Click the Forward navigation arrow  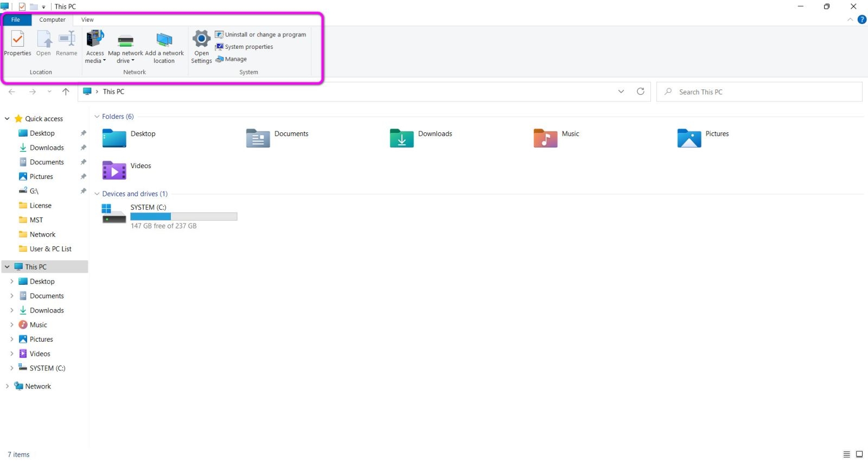(x=33, y=92)
